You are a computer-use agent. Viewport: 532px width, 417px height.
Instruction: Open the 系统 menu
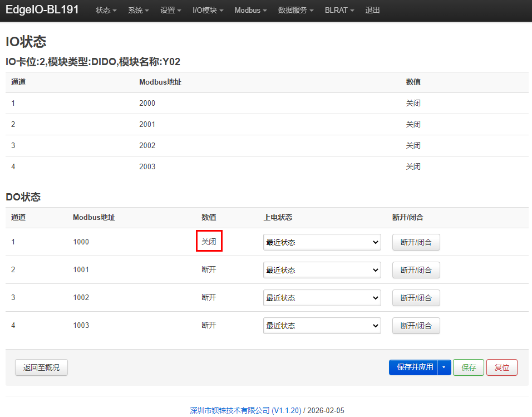point(138,10)
